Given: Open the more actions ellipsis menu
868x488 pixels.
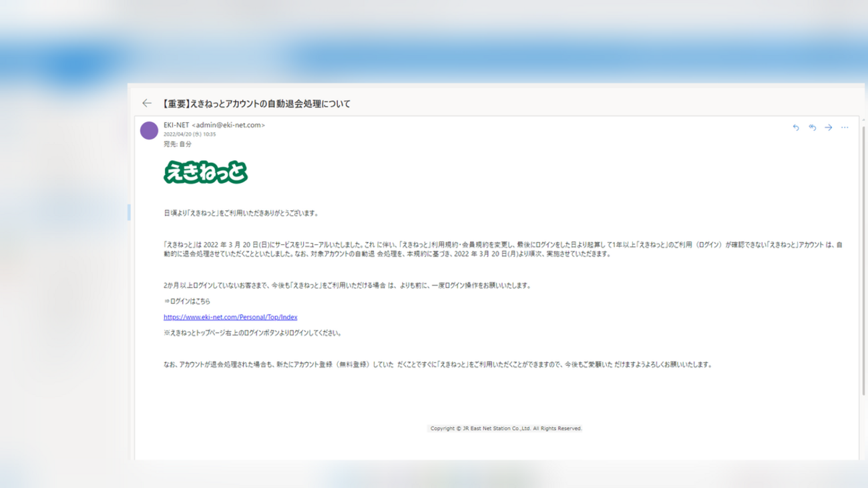Looking at the screenshot, I should (x=845, y=128).
